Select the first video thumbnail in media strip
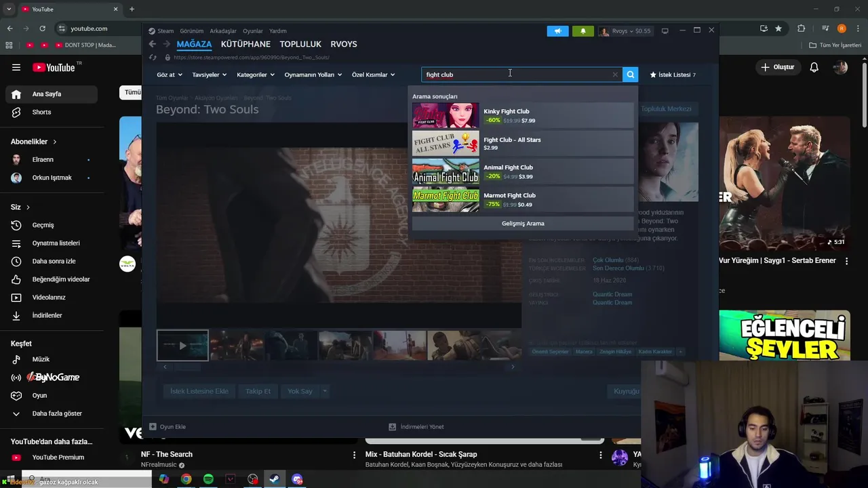 point(182,346)
